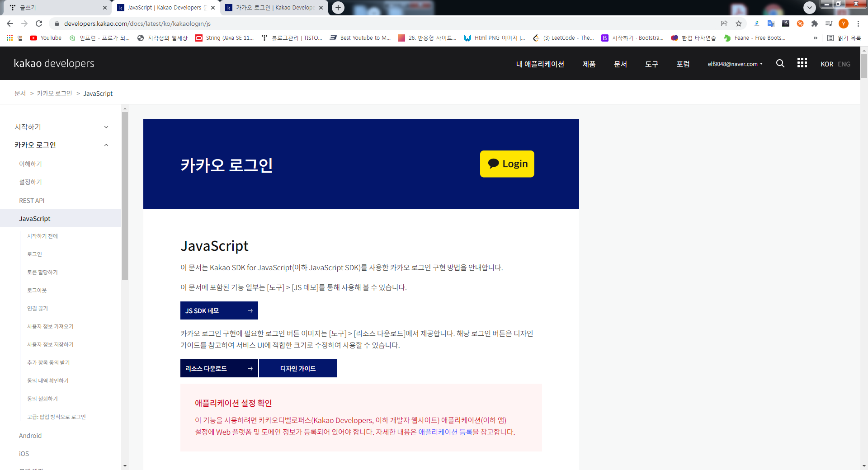The image size is (868, 470).
Task: Collapse the 카카오 로그인 sidebar section
Action: click(61, 145)
